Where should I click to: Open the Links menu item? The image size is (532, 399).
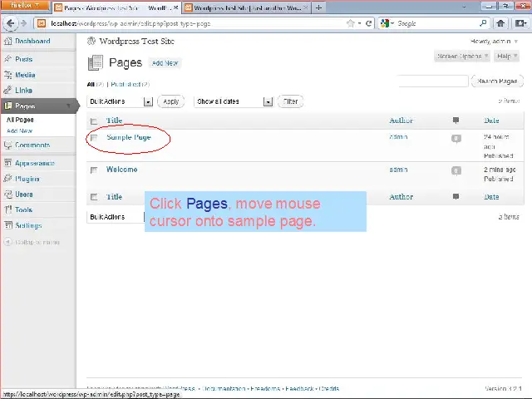point(24,91)
